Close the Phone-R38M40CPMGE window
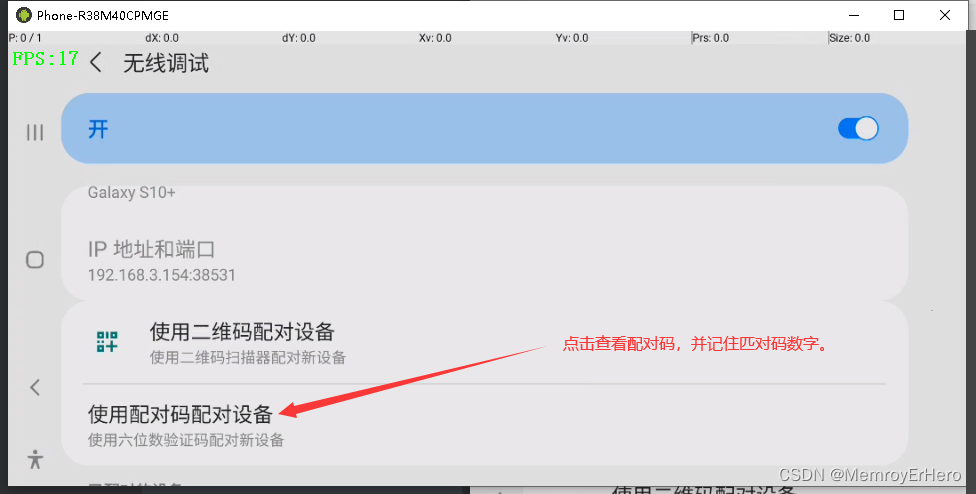The width and height of the screenshot is (976, 494). coord(945,15)
